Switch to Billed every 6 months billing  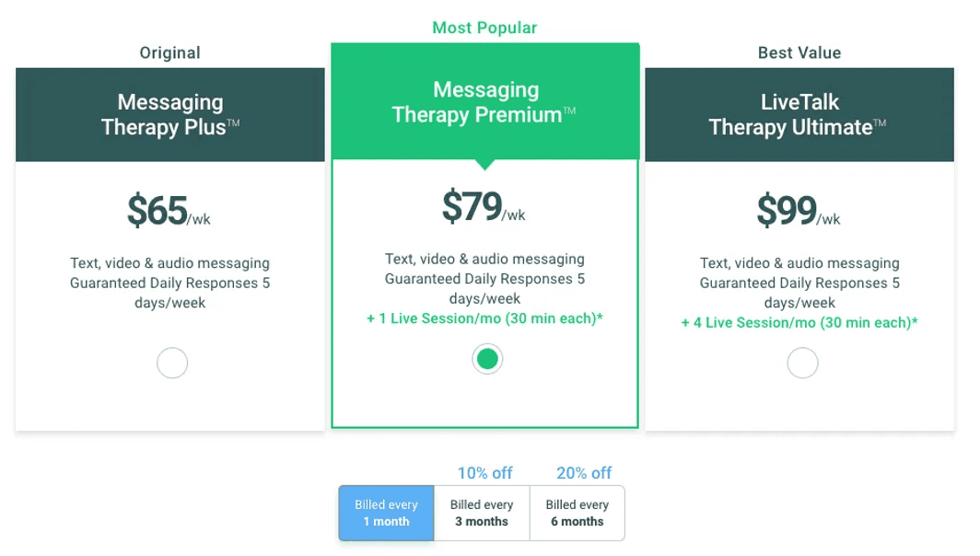click(577, 513)
